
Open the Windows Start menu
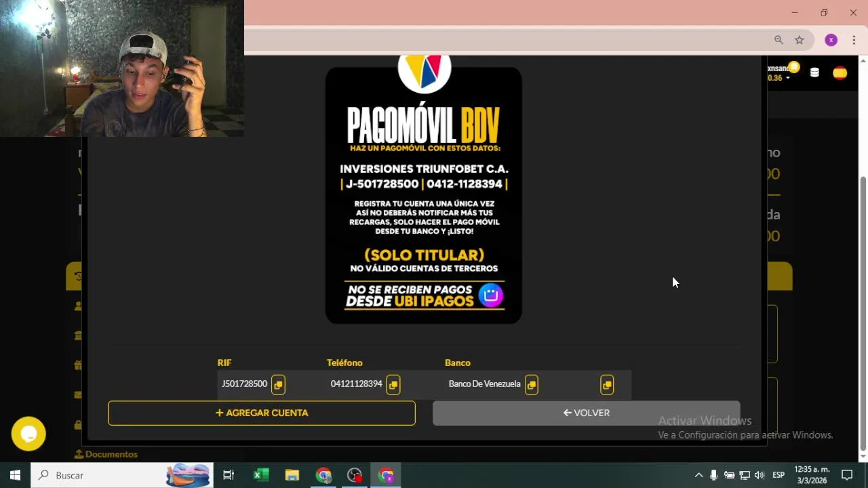[x=15, y=475]
